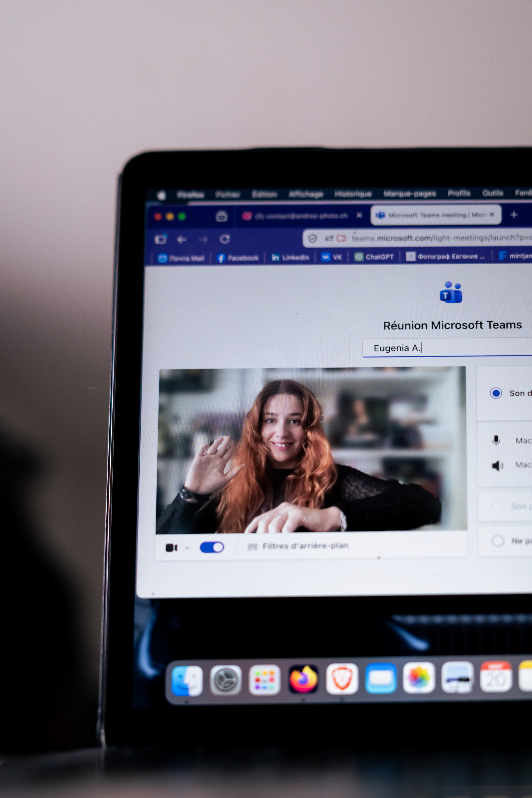Screen dimensions: 532x798
Task: Click the Eugenia A. name field
Action: [447, 348]
